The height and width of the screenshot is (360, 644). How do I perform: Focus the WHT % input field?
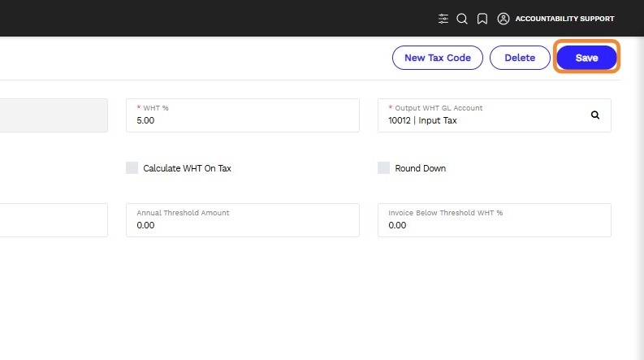pyautogui.click(x=242, y=120)
